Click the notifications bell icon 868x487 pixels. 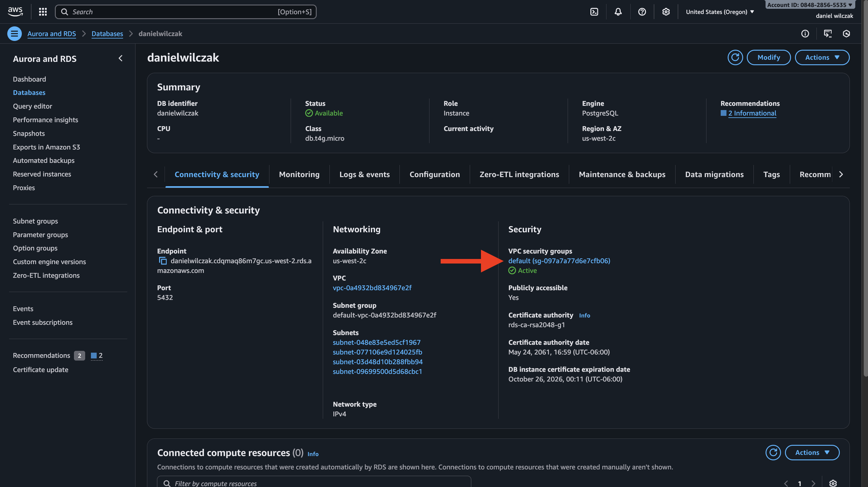pos(618,12)
